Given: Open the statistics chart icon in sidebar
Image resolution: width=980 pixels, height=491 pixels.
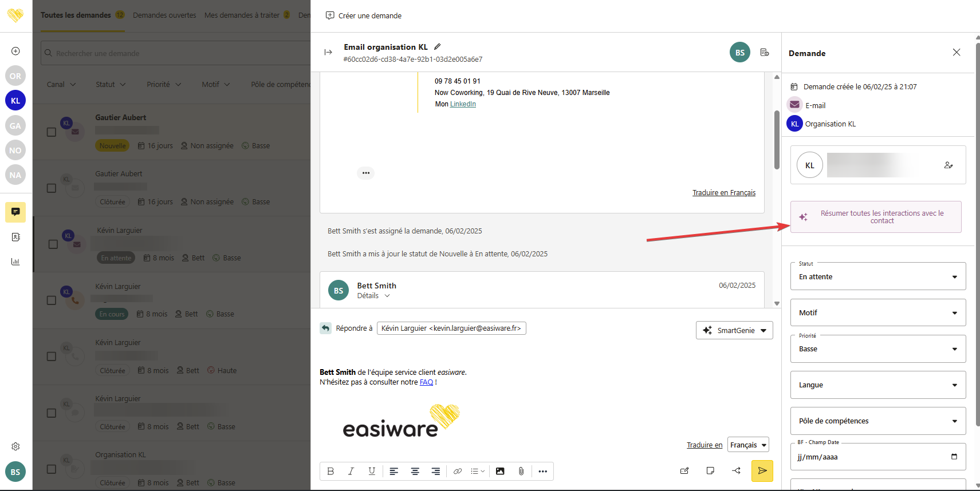Looking at the screenshot, I should pyautogui.click(x=15, y=262).
